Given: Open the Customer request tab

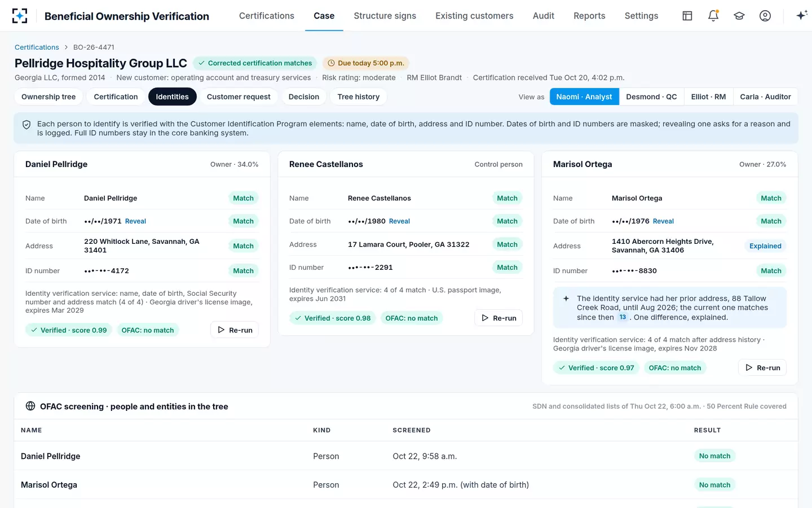Looking at the screenshot, I should pos(239,97).
